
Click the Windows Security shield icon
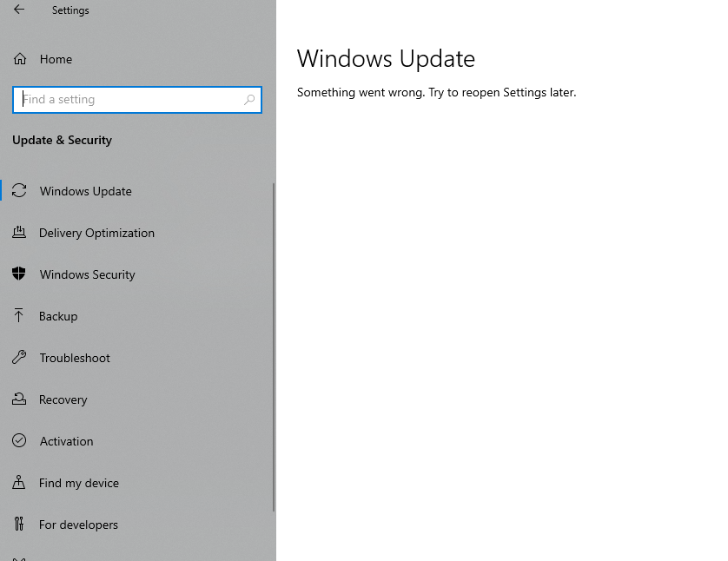coord(19,274)
